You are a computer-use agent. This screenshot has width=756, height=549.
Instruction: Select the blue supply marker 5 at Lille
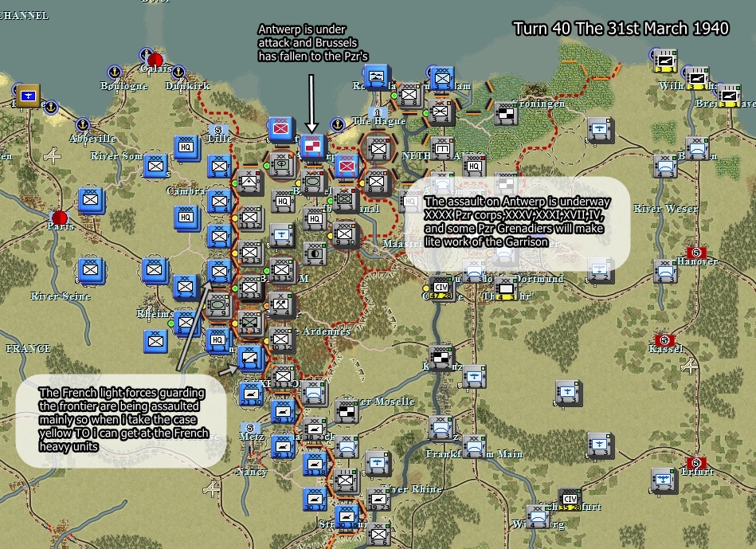[218, 130]
